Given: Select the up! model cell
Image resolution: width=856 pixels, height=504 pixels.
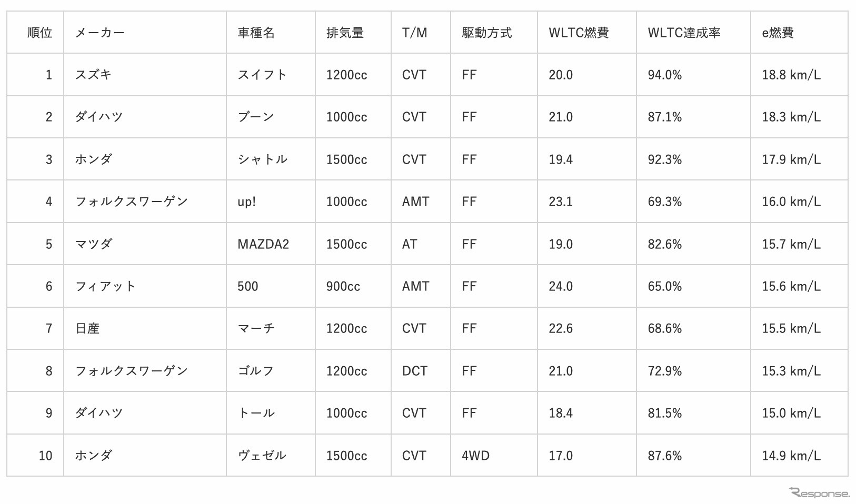Looking at the screenshot, I should [x=246, y=201].
